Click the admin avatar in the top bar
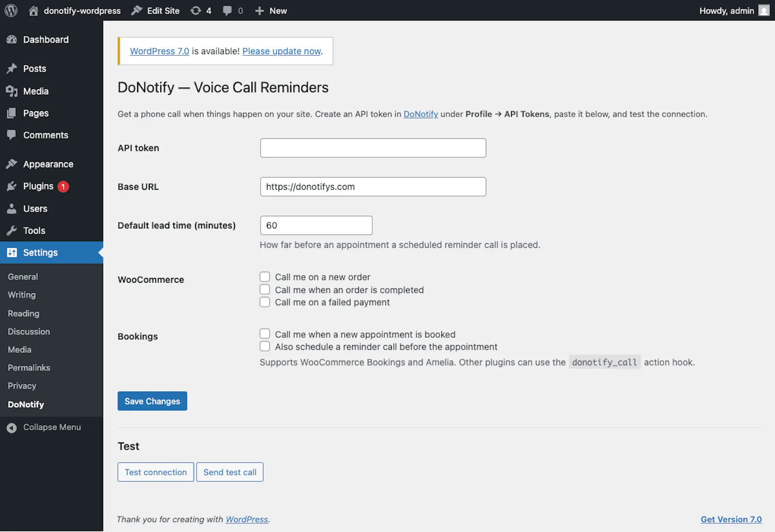775x532 pixels. tap(764, 10)
